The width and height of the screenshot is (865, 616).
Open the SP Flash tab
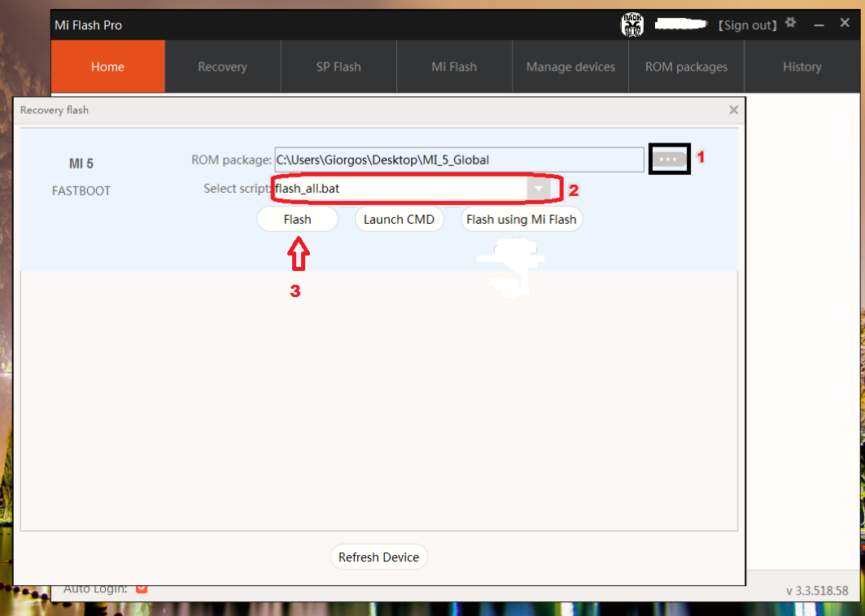pos(339,67)
